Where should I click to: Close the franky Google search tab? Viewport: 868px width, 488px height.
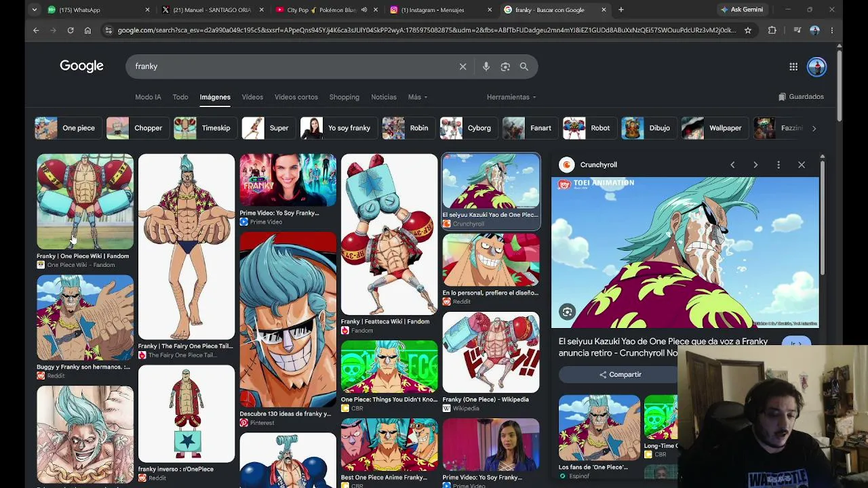(x=604, y=9)
